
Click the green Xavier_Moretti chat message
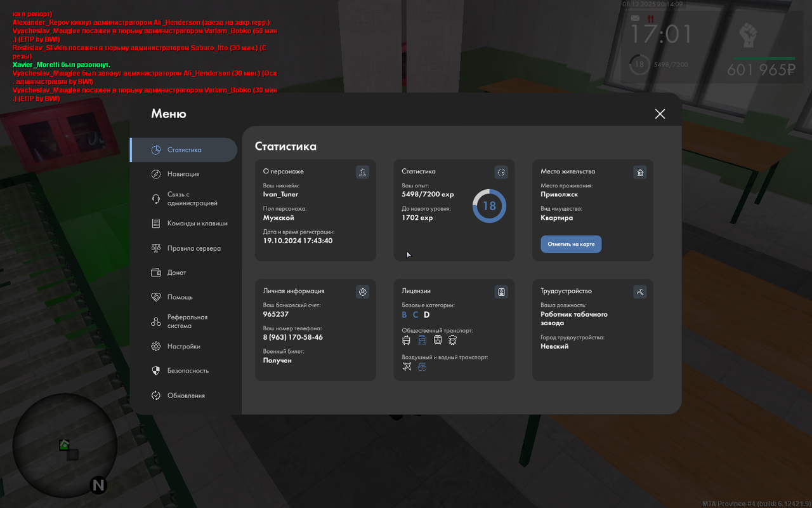point(61,65)
